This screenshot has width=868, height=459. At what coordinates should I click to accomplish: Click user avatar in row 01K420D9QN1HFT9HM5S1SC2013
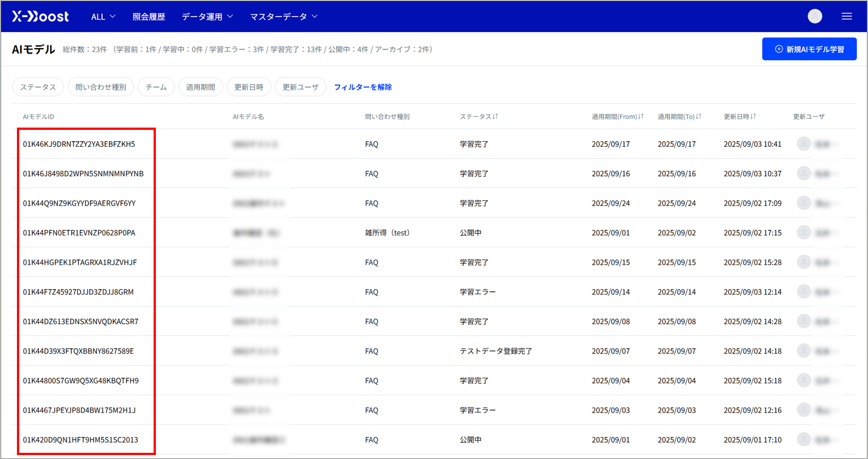(804, 440)
